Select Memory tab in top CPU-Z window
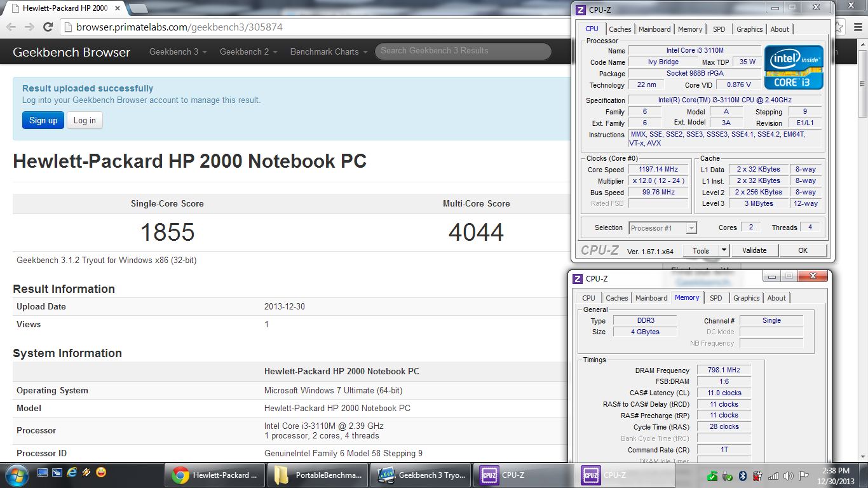This screenshot has width=868, height=488. 690,29
